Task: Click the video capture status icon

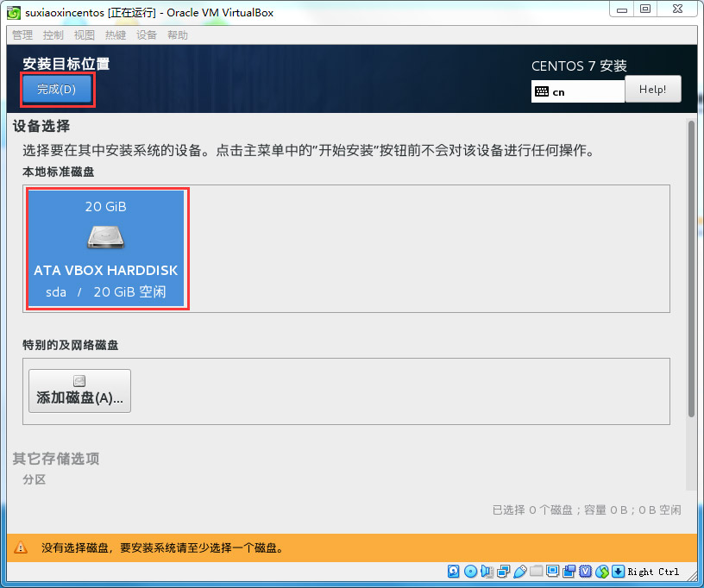Action: [x=569, y=572]
